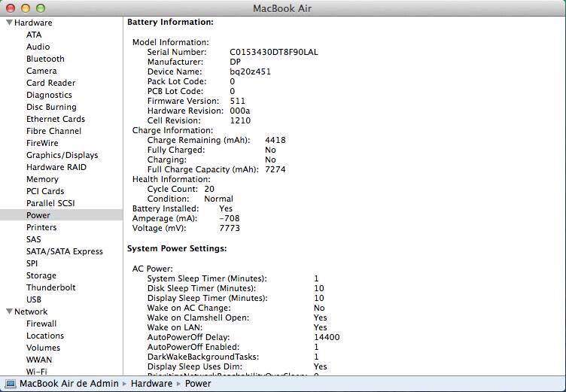Select SPI in the sidebar
This screenshot has width=566, height=392.
32,263
